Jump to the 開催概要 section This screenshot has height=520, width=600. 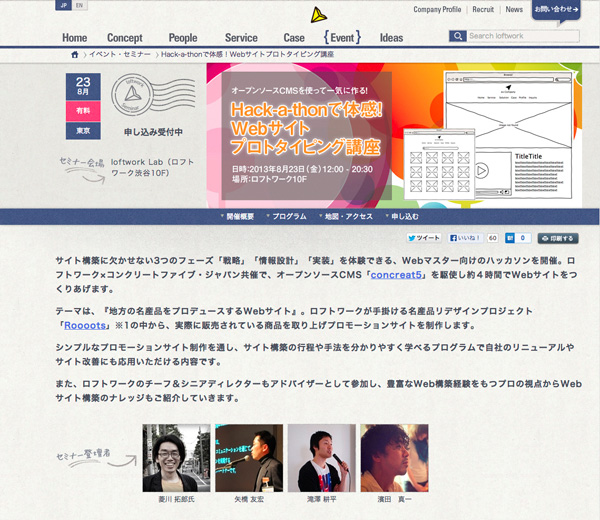pyautogui.click(x=238, y=216)
